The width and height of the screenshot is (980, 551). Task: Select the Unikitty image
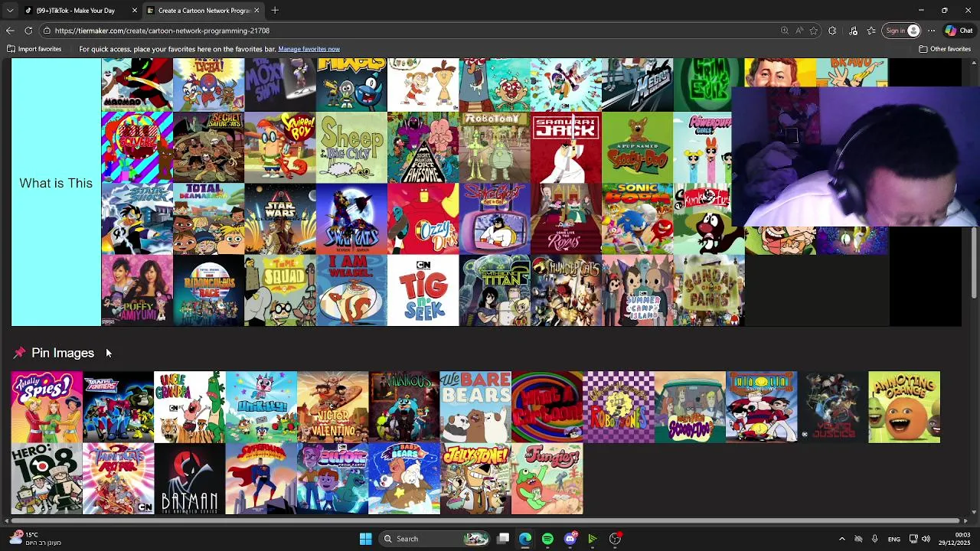(261, 407)
